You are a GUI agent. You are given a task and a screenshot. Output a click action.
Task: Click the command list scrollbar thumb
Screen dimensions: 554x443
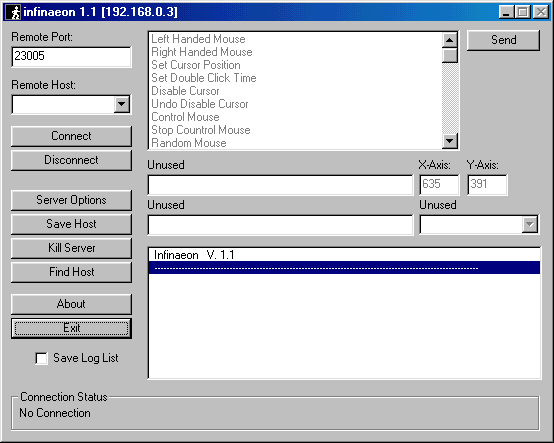pos(449,55)
